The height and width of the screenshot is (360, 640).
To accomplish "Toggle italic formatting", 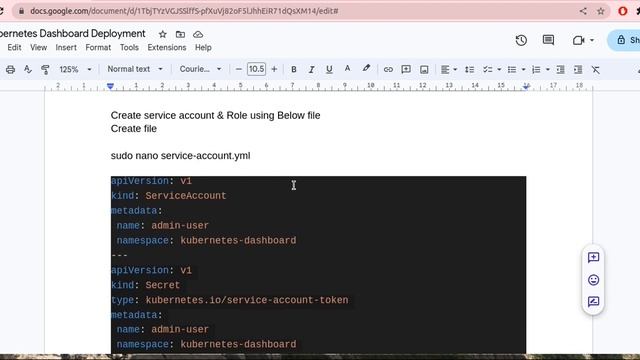I will point(311,69).
